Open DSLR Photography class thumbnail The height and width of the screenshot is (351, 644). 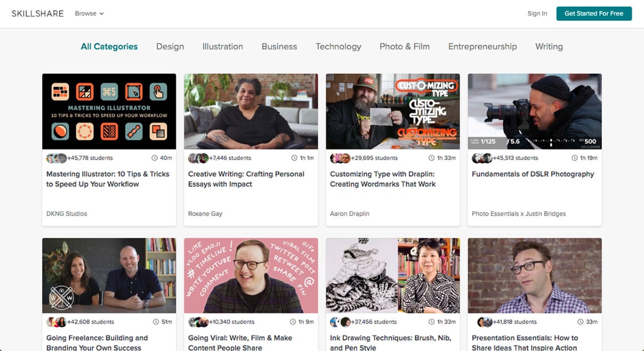tap(535, 111)
